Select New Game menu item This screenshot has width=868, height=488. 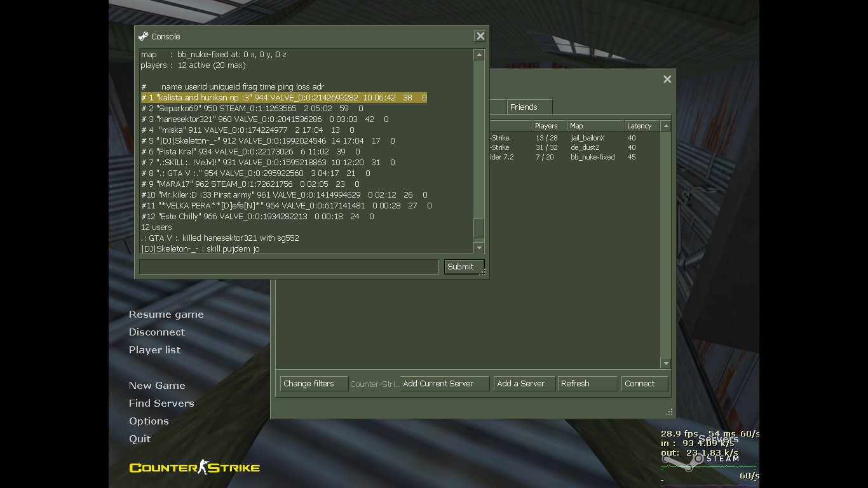[x=157, y=386]
